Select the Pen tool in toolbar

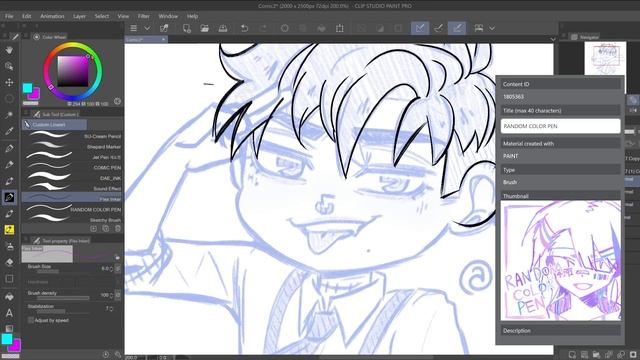tap(9, 148)
